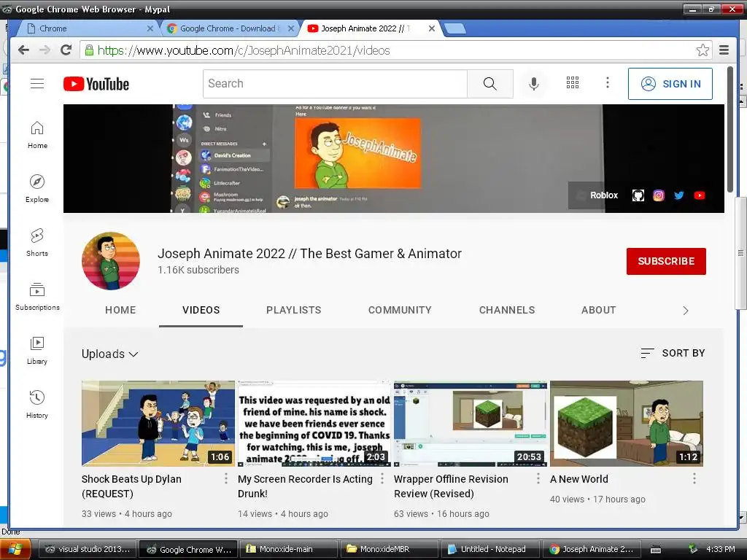This screenshot has width=747, height=560.
Task: Open the COMMUNITY tab
Action: pyautogui.click(x=400, y=310)
